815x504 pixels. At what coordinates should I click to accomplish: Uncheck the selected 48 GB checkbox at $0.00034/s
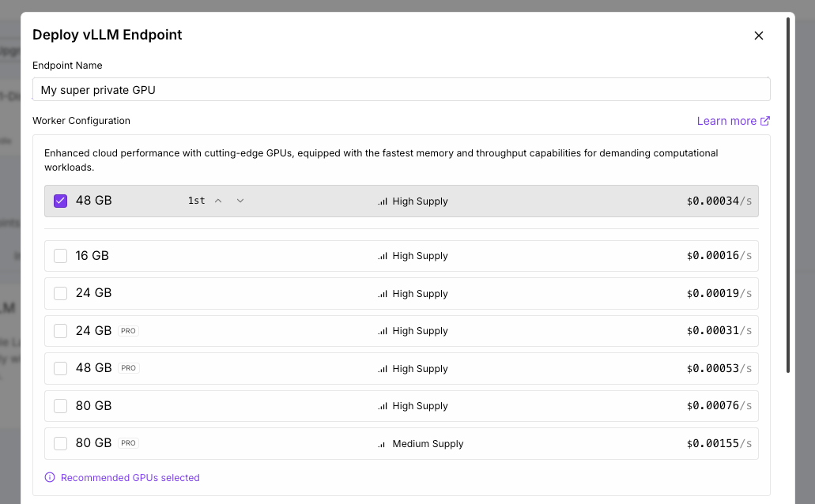[x=61, y=201]
